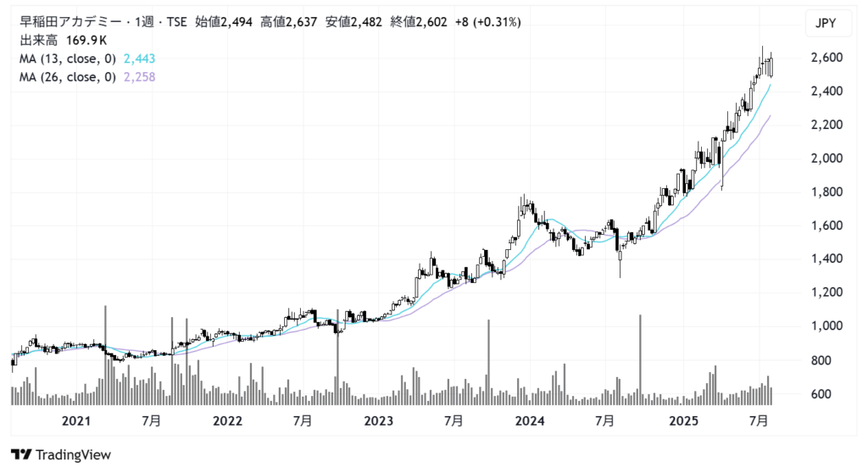Click the 始値2,494 opening price value
The image size is (868, 473).
224,22
